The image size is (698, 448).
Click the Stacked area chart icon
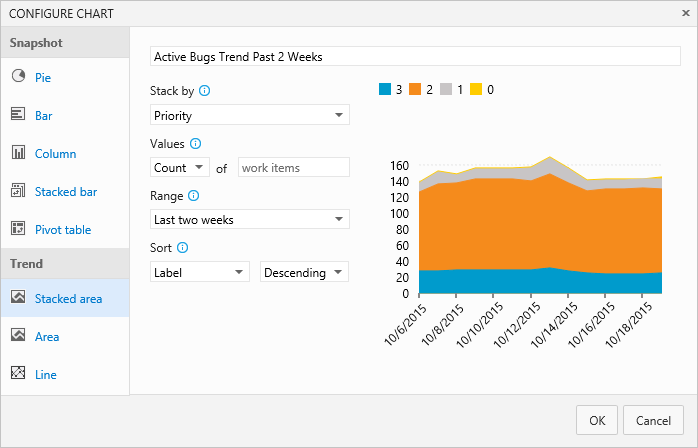(x=18, y=297)
